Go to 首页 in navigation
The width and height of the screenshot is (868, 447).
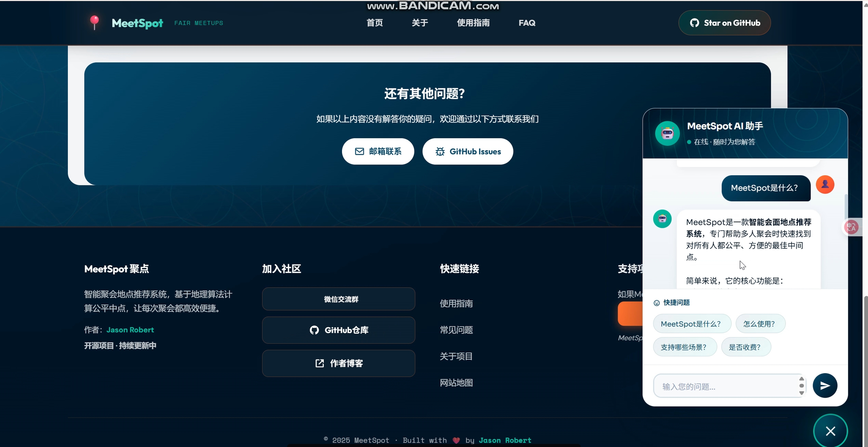(x=374, y=23)
